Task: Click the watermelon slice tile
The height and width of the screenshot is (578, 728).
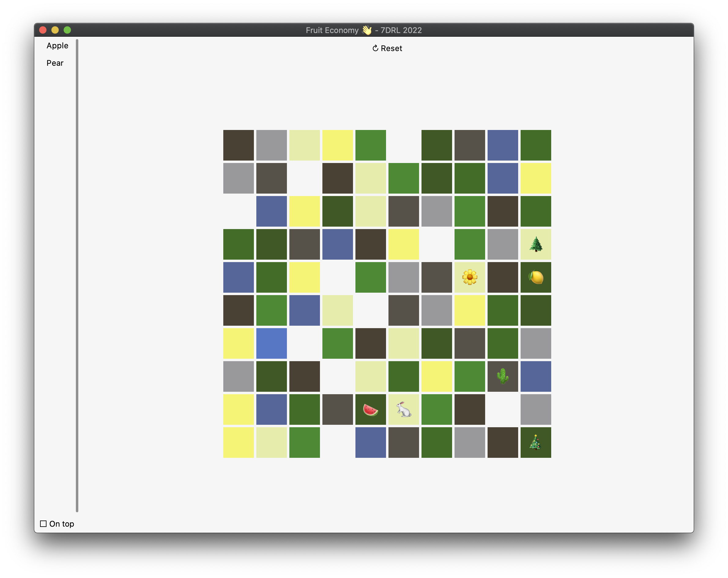Action: coord(370,409)
